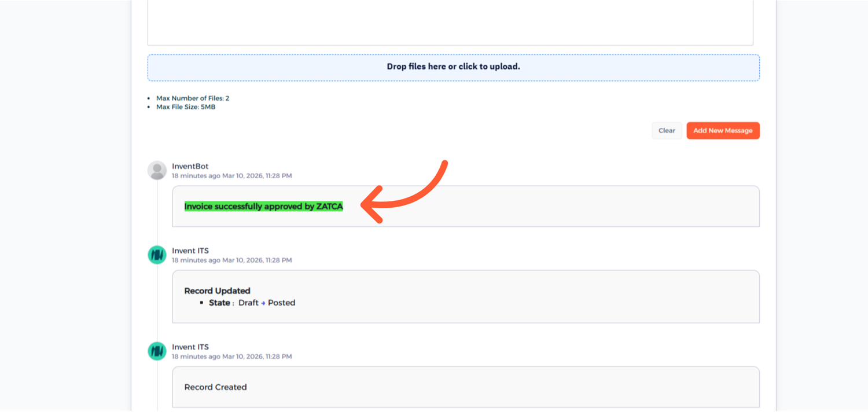Open the file upload drop zone

point(453,67)
